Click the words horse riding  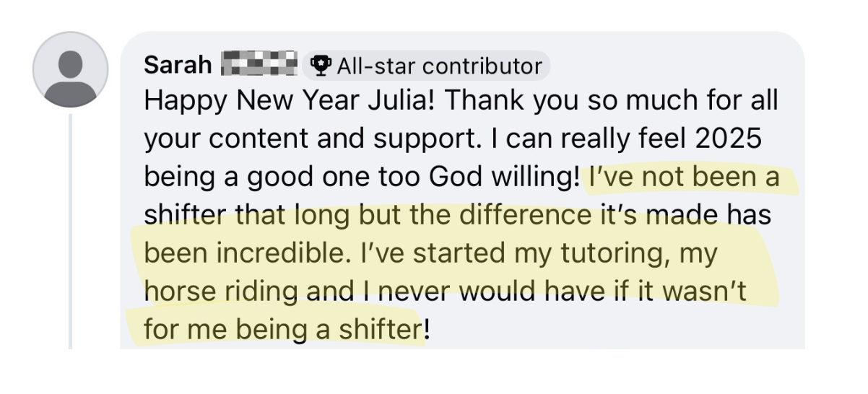[x=222, y=291]
